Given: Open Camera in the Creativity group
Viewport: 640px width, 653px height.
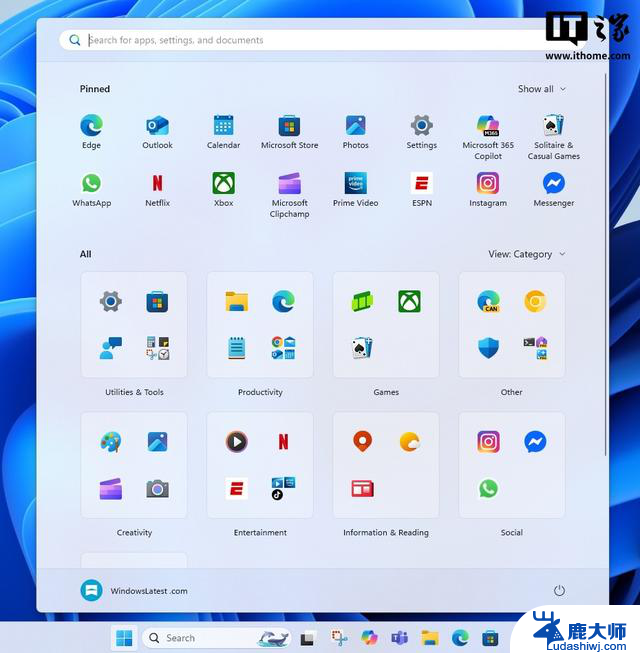Looking at the screenshot, I should 157,489.
